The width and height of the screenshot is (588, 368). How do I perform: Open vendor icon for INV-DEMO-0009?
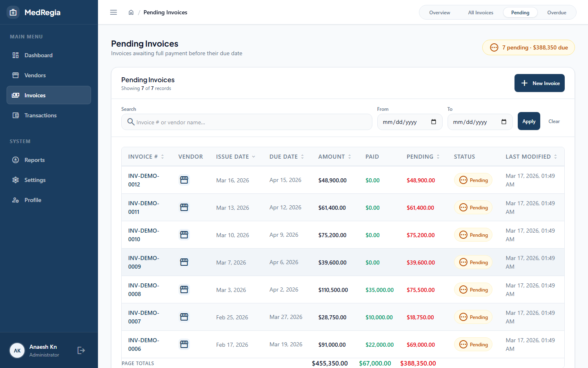coord(184,262)
